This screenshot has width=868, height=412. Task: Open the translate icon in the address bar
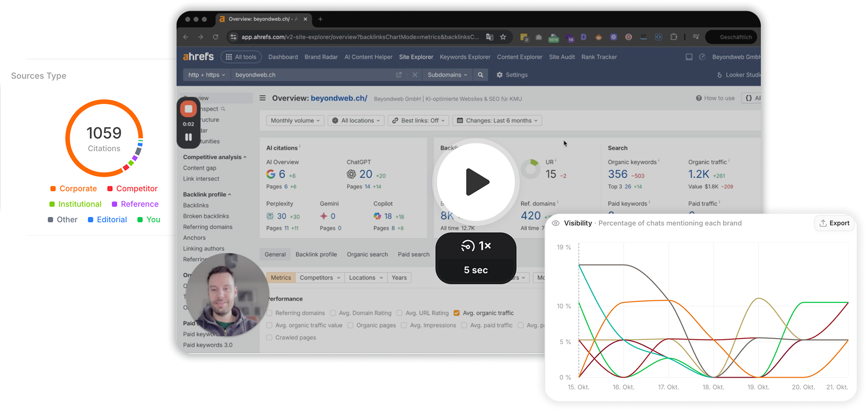[490, 37]
